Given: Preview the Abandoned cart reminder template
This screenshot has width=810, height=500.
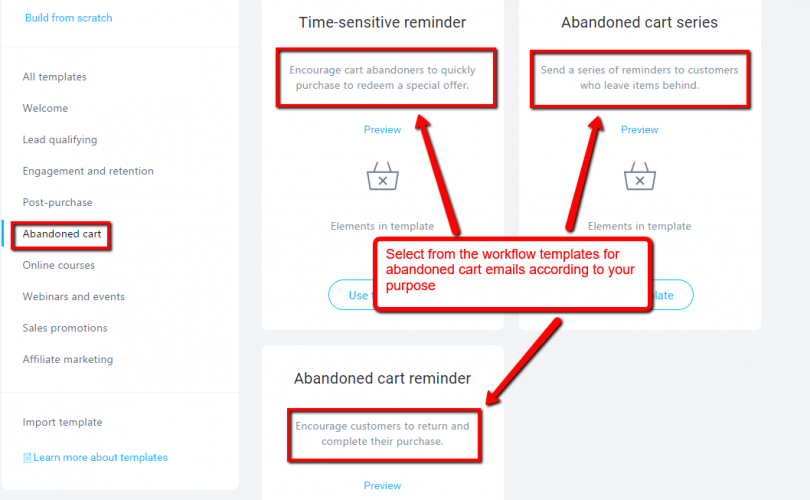Looking at the screenshot, I should 382,486.
